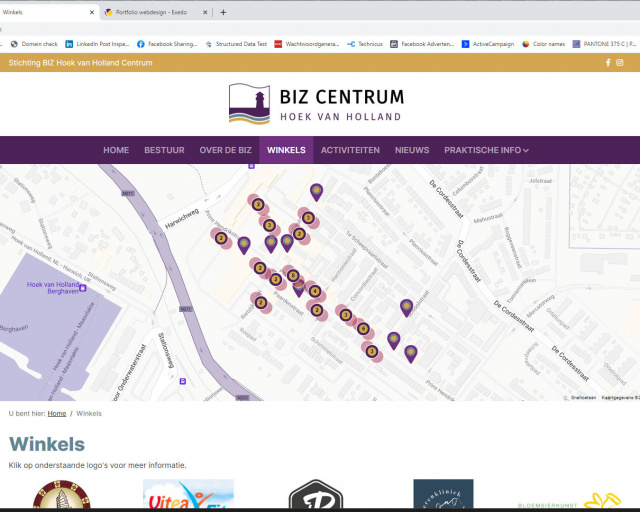Open the Facebook page icon in header
The height and width of the screenshot is (512, 640).
click(x=608, y=63)
